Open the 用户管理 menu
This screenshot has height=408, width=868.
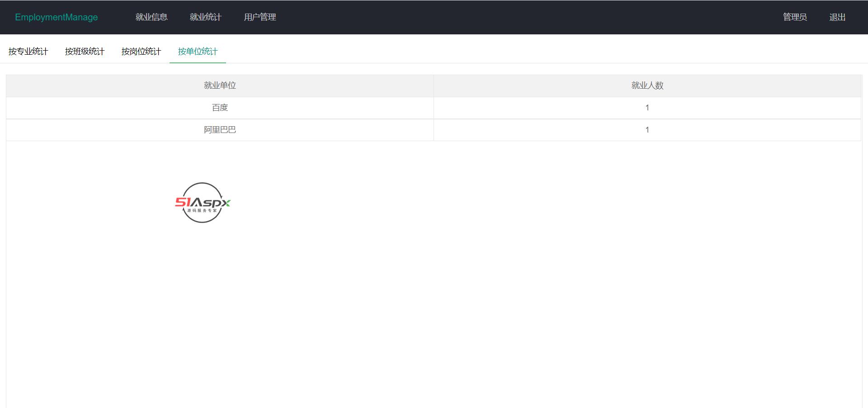tap(260, 17)
